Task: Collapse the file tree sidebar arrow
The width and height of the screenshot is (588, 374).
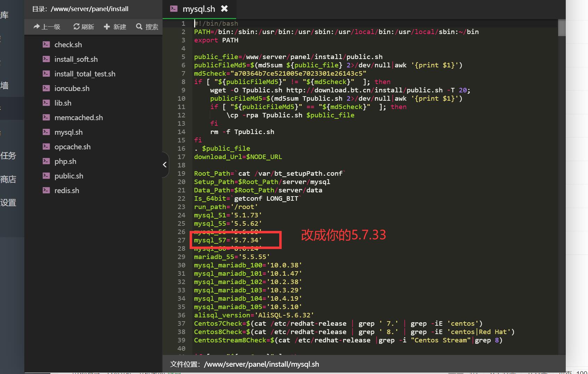Action: point(165,165)
